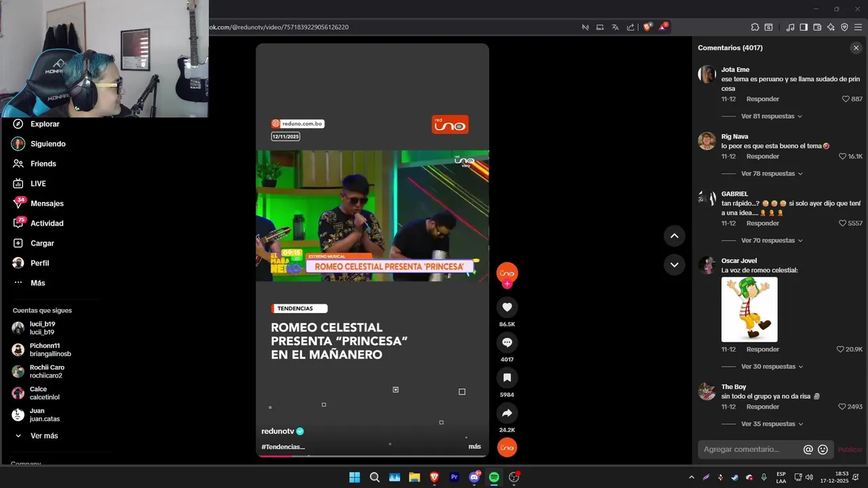
Task: Open the browser translate icon
Action: tap(615, 27)
